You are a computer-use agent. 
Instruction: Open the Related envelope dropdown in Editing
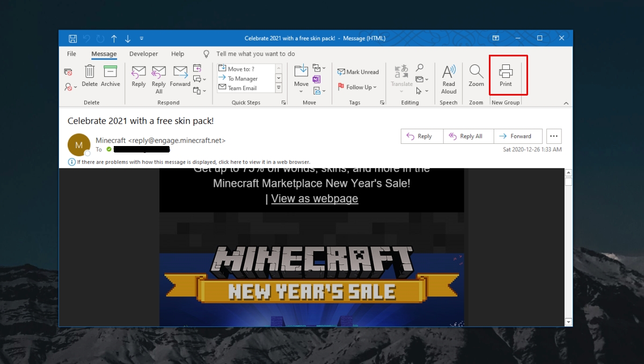pos(422,79)
